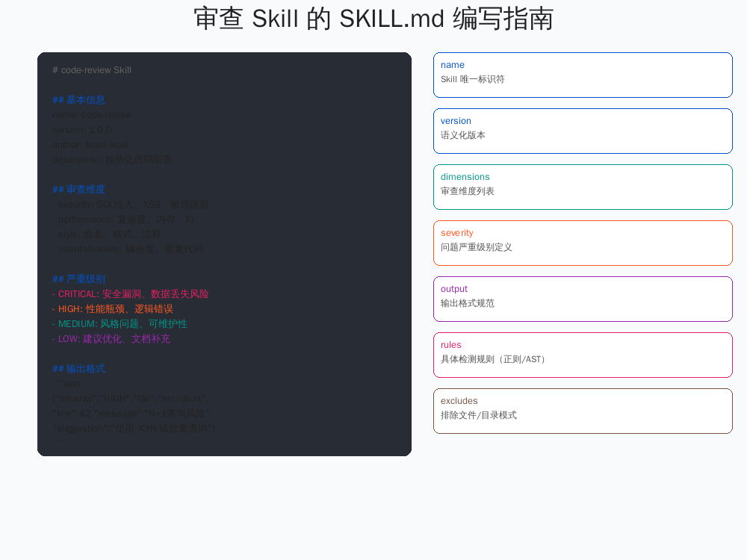Viewport: 747px width, 560px height.
Task: Select the "## 输出格式" section heading
Action: [78, 369]
